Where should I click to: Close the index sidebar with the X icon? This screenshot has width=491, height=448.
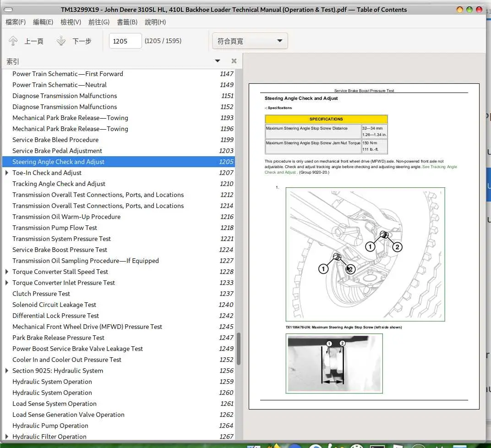pyautogui.click(x=234, y=61)
